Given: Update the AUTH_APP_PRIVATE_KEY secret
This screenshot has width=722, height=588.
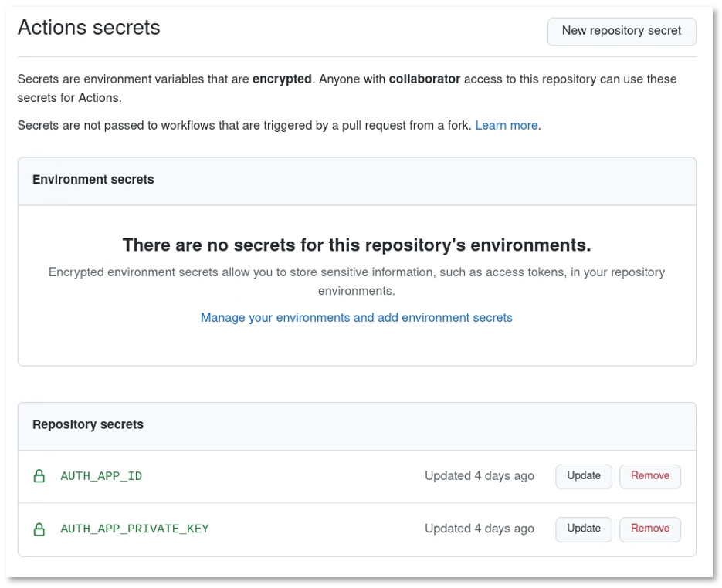Looking at the screenshot, I should tap(583, 529).
